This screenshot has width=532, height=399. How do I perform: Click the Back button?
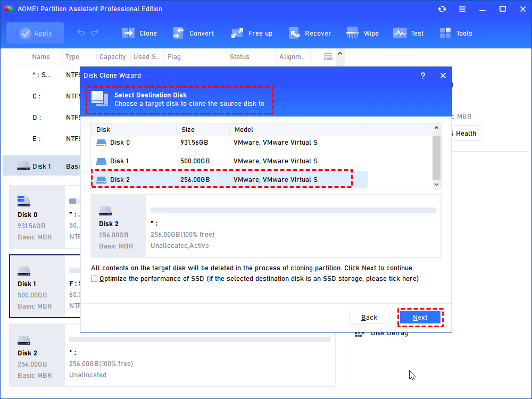pyautogui.click(x=369, y=317)
